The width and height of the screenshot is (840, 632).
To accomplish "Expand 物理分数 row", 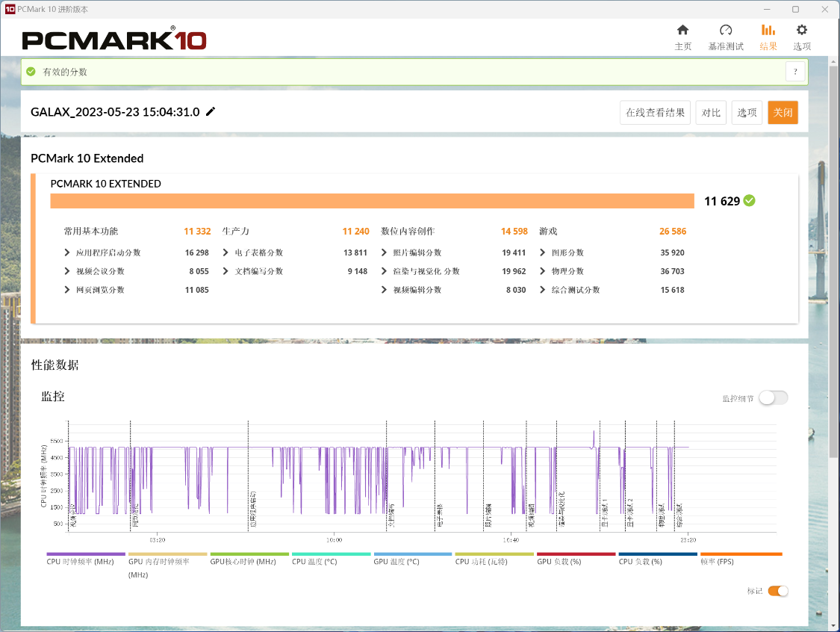I will [x=543, y=271].
